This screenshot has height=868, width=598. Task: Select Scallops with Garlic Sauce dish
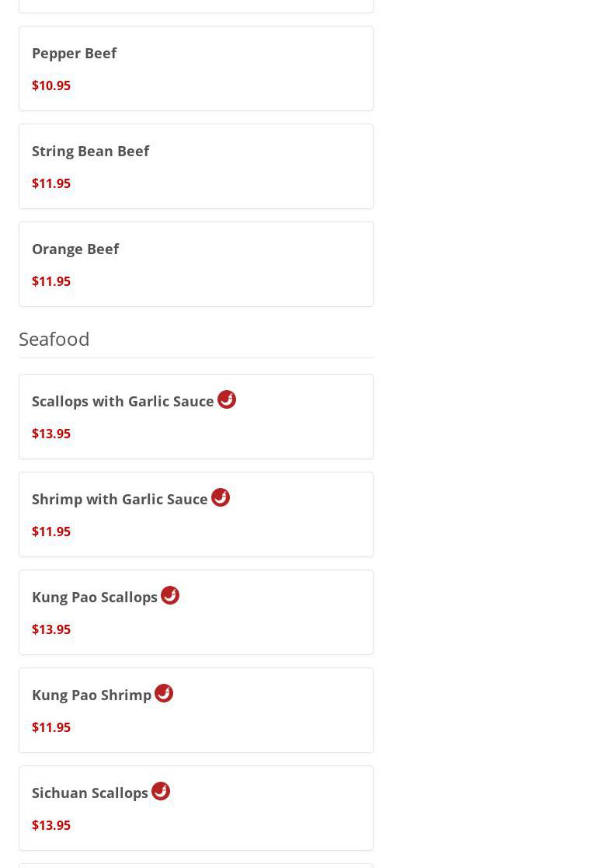point(123,401)
